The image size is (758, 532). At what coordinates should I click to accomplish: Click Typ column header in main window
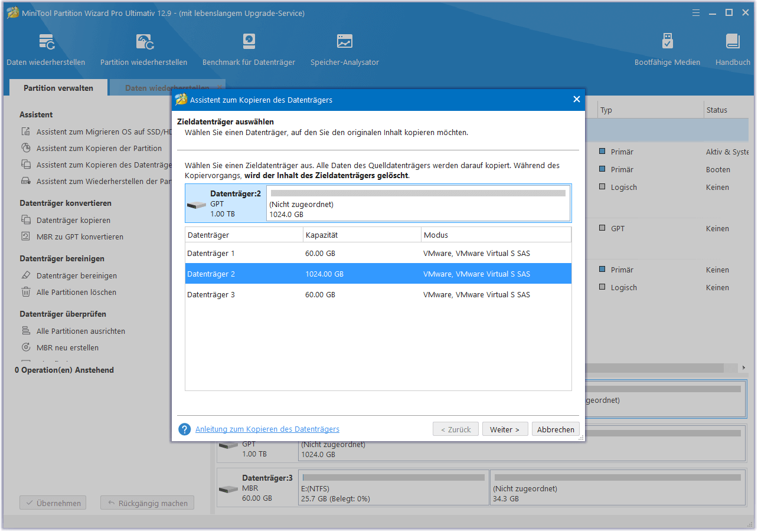coord(649,110)
